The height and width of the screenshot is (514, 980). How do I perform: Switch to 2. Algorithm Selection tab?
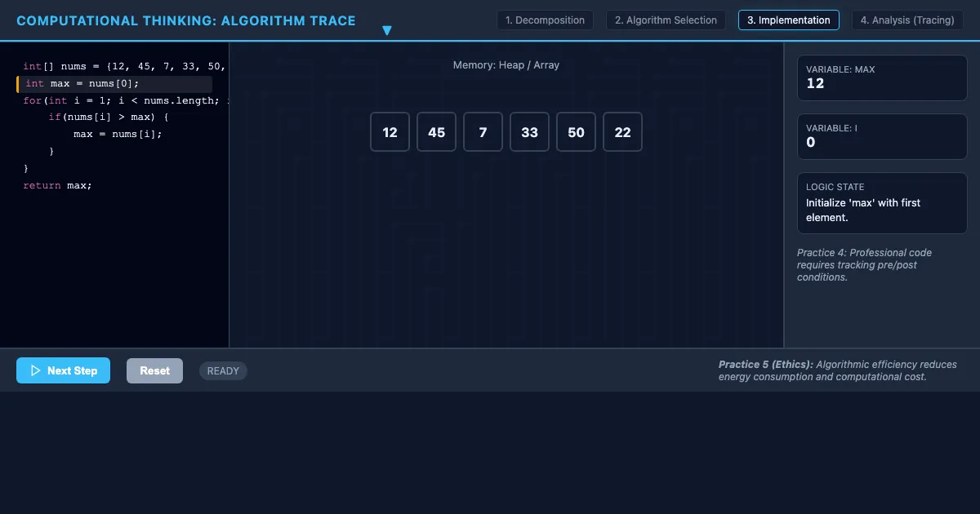click(666, 20)
